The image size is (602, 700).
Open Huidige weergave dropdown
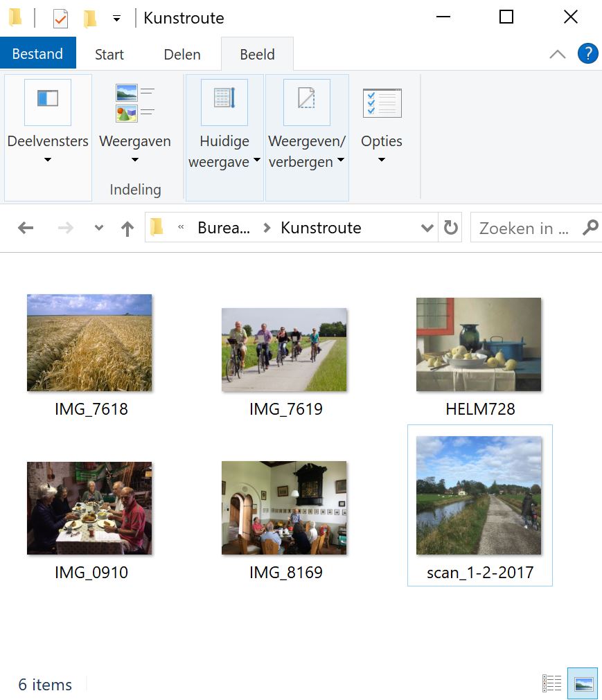pyautogui.click(x=257, y=159)
